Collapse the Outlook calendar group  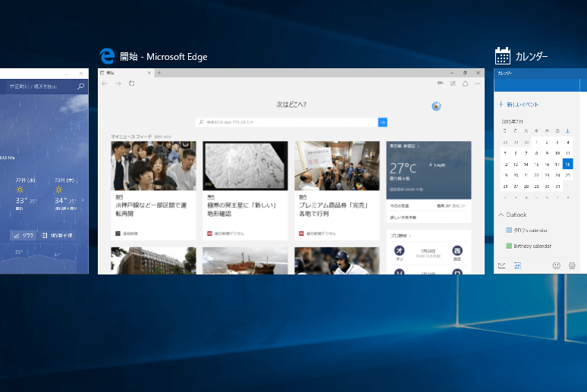(501, 215)
